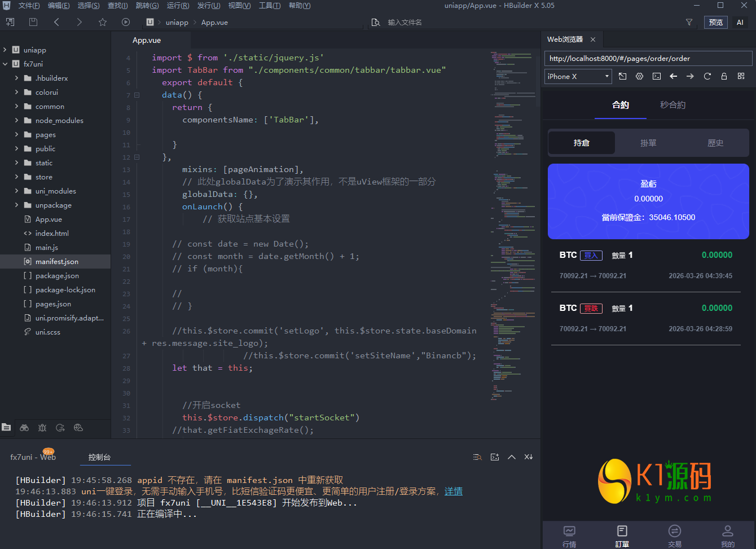Click the new file icon in the toolbar
This screenshot has height=549, width=756.
tap(10, 23)
